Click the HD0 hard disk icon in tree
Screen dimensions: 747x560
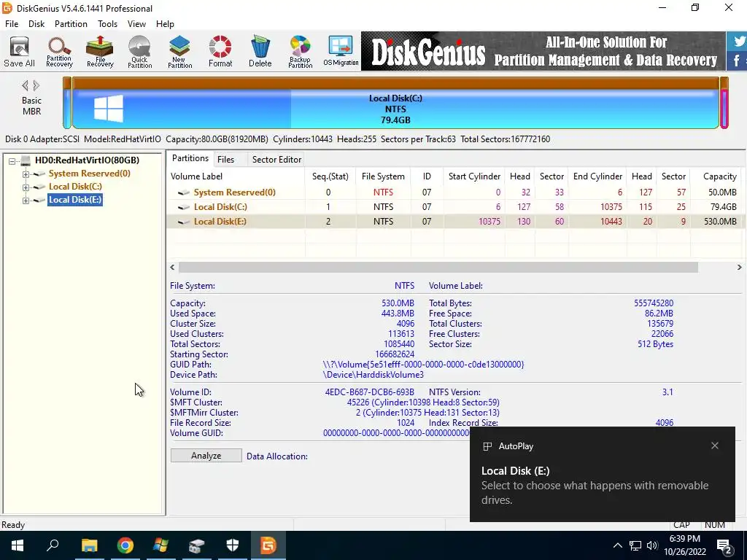[x=26, y=160]
